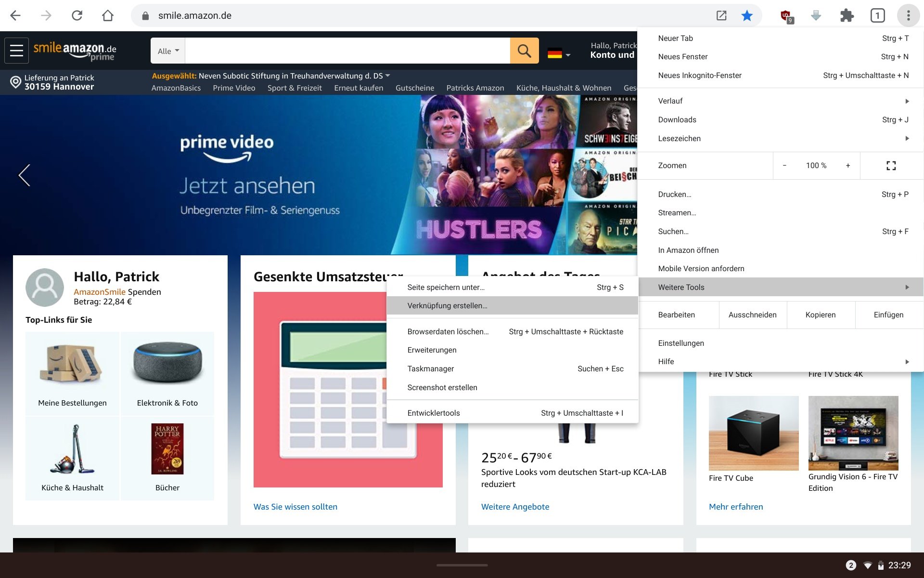Click the Was Sie wissen sollten link
Viewport: 924px width, 578px height.
(295, 507)
